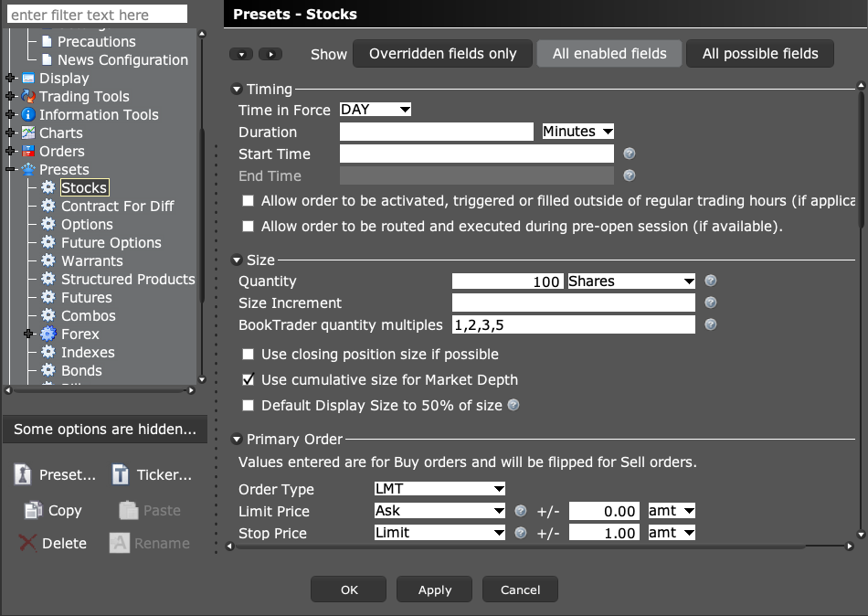
Task: Click the help icon next to Start Time
Action: (630, 154)
